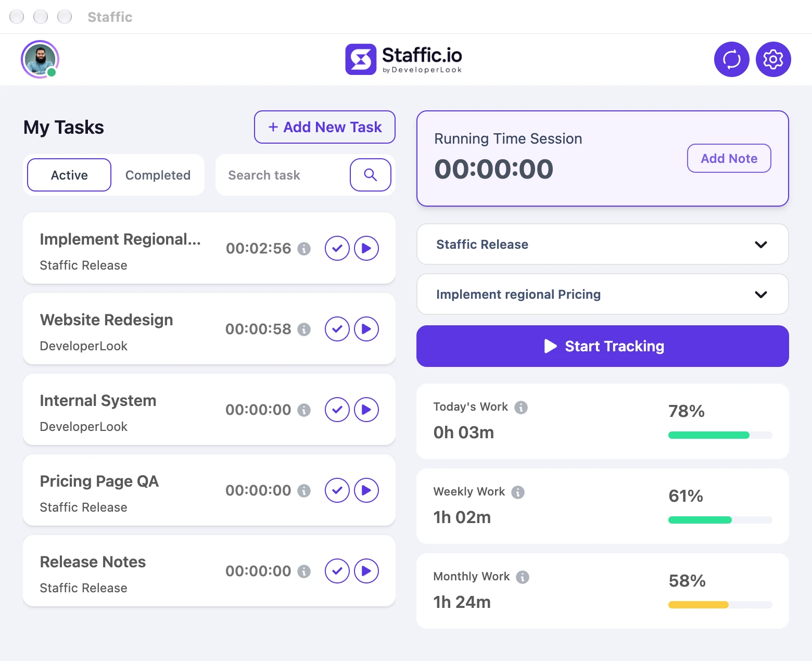This screenshot has width=812, height=661.
Task: Switch to the Completed tasks tab
Action: pos(158,175)
